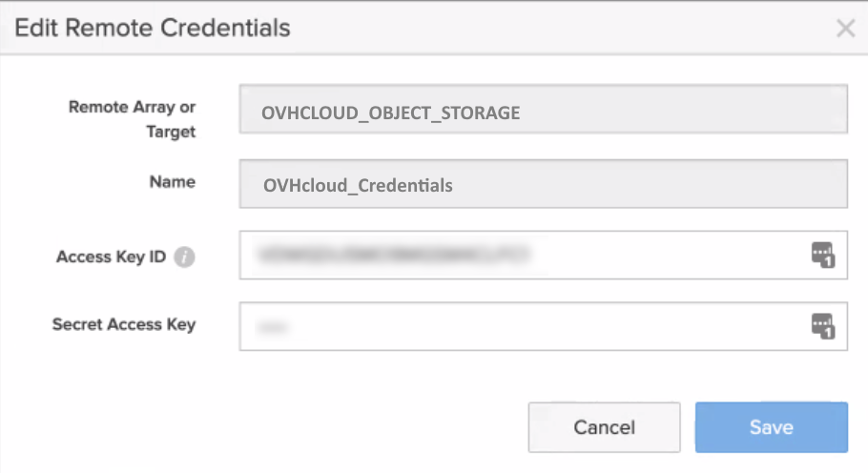Screen dimensions: 868x473
Task: Open password manager icon in Secret Access Key field
Action: pos(822,326)
